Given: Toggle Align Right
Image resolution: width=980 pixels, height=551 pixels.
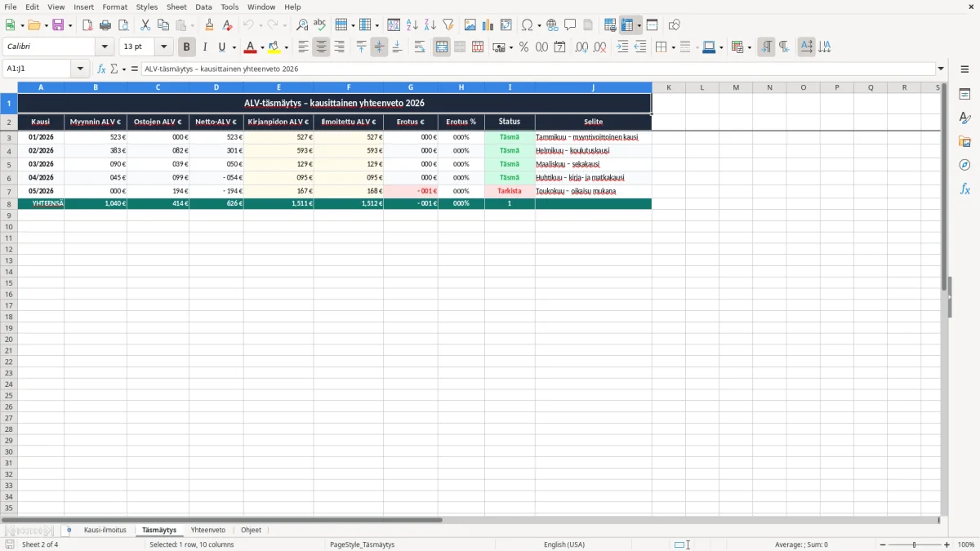Looking at the screenshot, I should 339,47.
